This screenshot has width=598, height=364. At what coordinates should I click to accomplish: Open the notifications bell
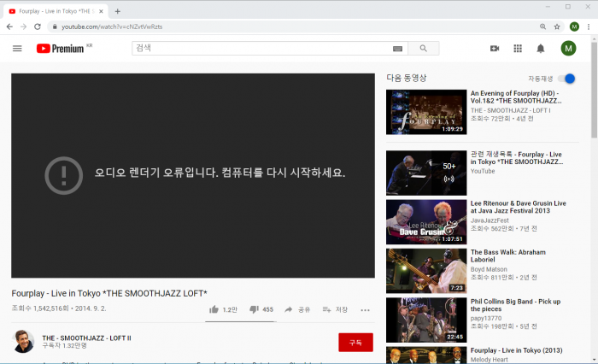pos(541,49)
